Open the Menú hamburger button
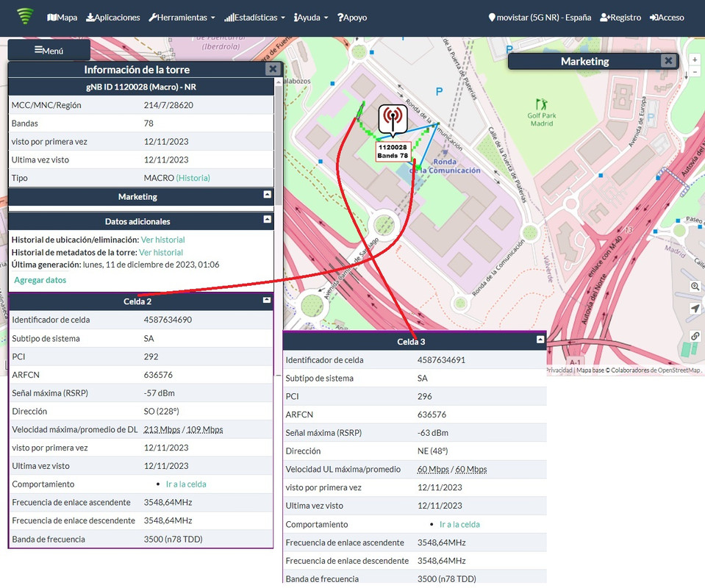The image size is (705, 588). [49, 51]
